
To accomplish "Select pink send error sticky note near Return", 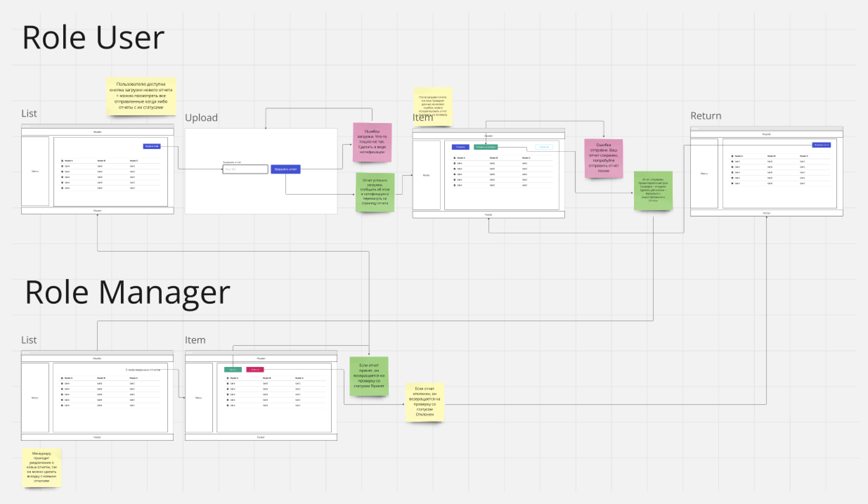I will pyautogui.click(x=603, y=158).
